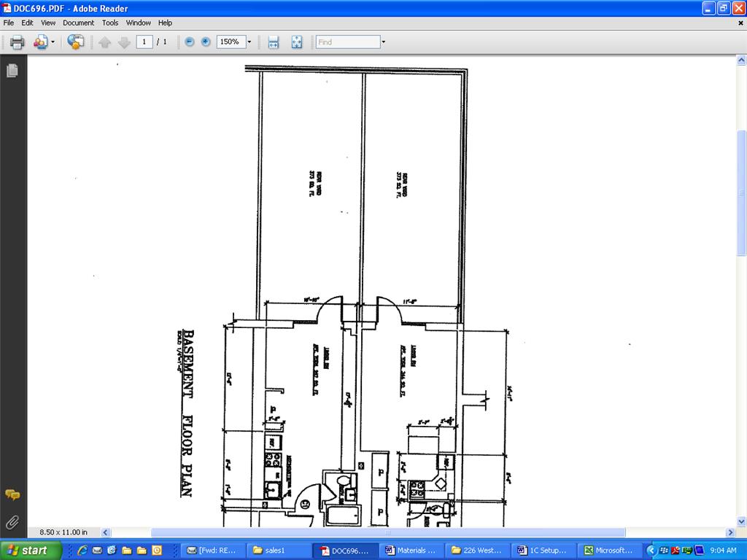Open the Tools menu
747x560 pixels.
110,23
